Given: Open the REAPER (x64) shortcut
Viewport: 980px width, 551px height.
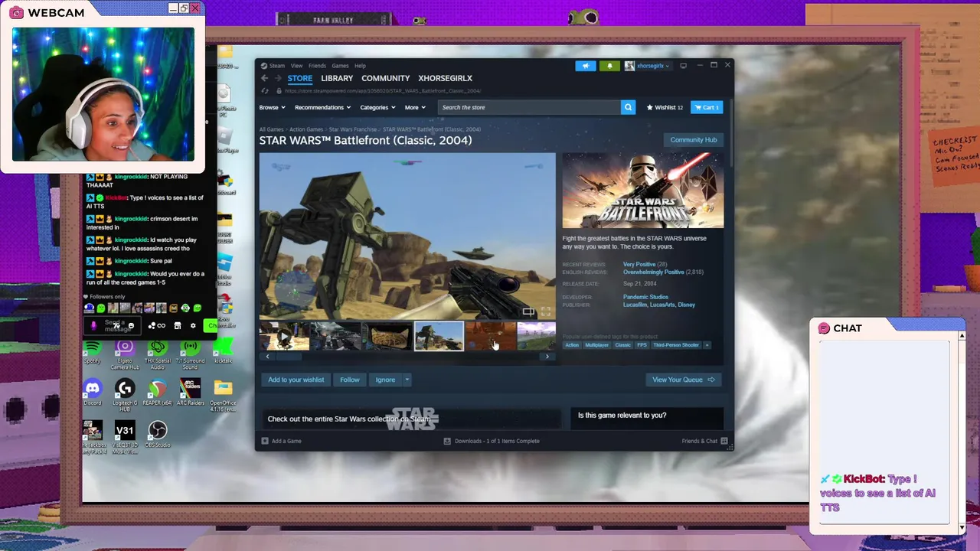Looking at the screenshot, I should (x=157, y=393).
